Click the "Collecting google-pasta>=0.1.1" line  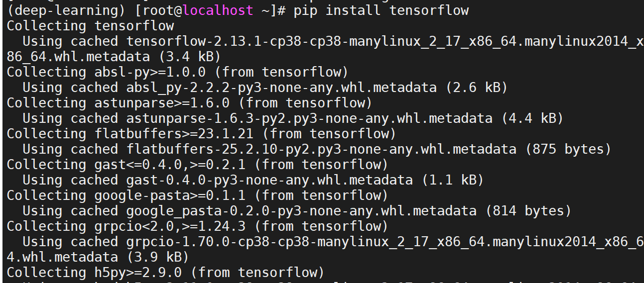pos(197,195)
